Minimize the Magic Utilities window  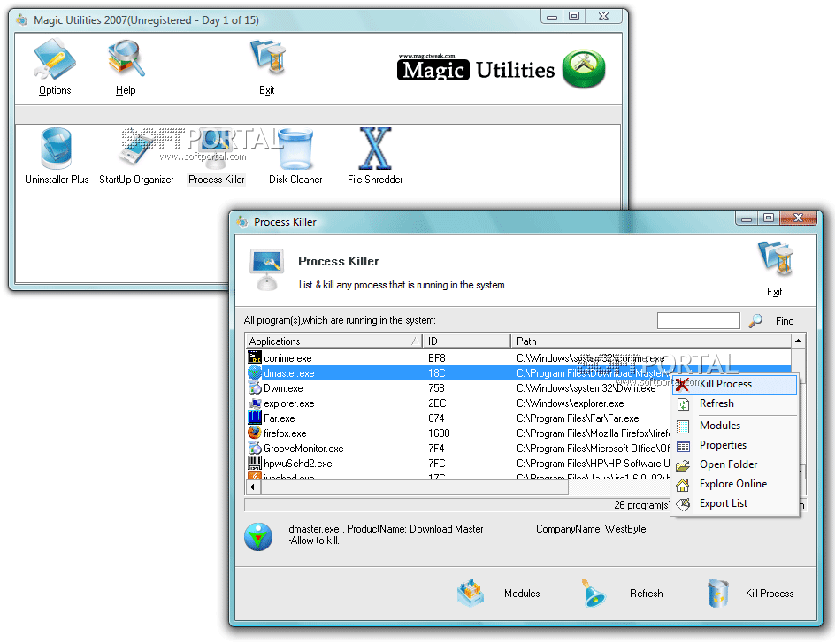[552, 17]
